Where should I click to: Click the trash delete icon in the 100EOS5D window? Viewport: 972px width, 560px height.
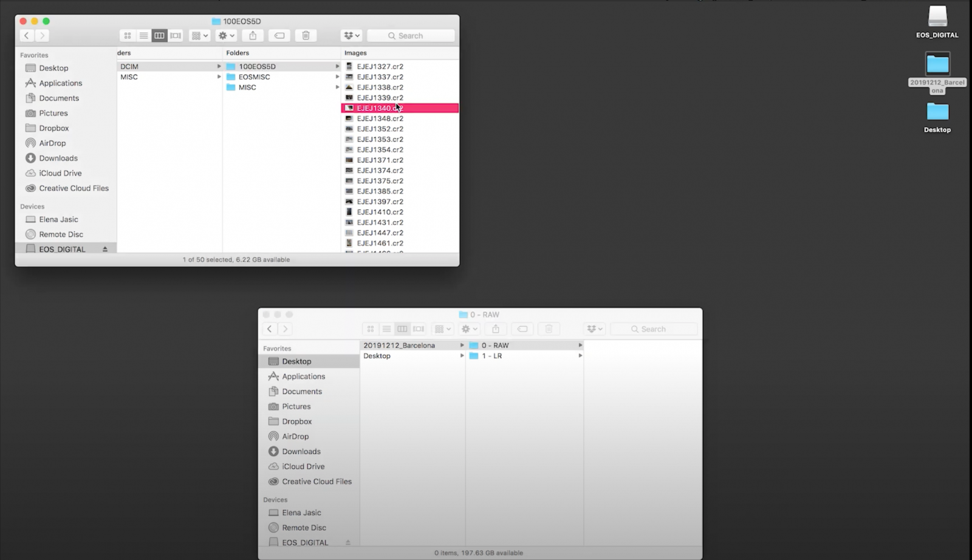(x=306, y=36)
